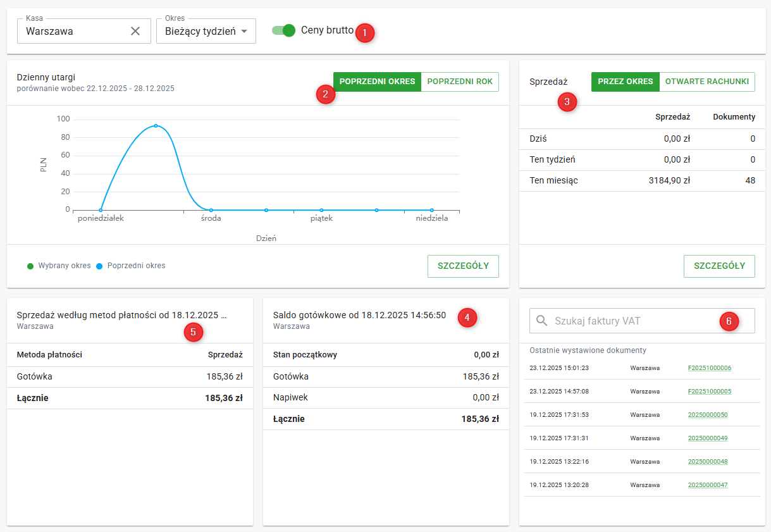Switch chart comparison to Poprzedni rok
This screenshot has width=771, height=532.
click(460, 82)
